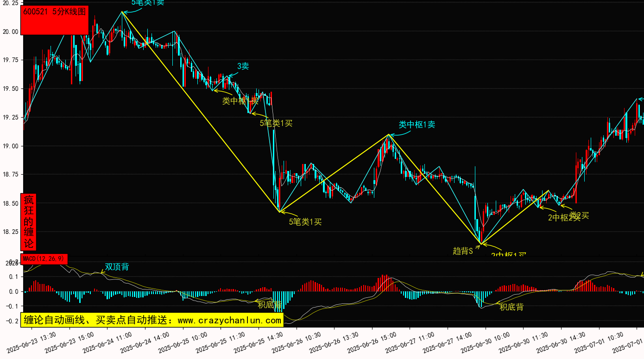Click the 18.75 price axis label
Image resolution: width=644 pixels, height=359 pixels.
click(x=10, y=175)
